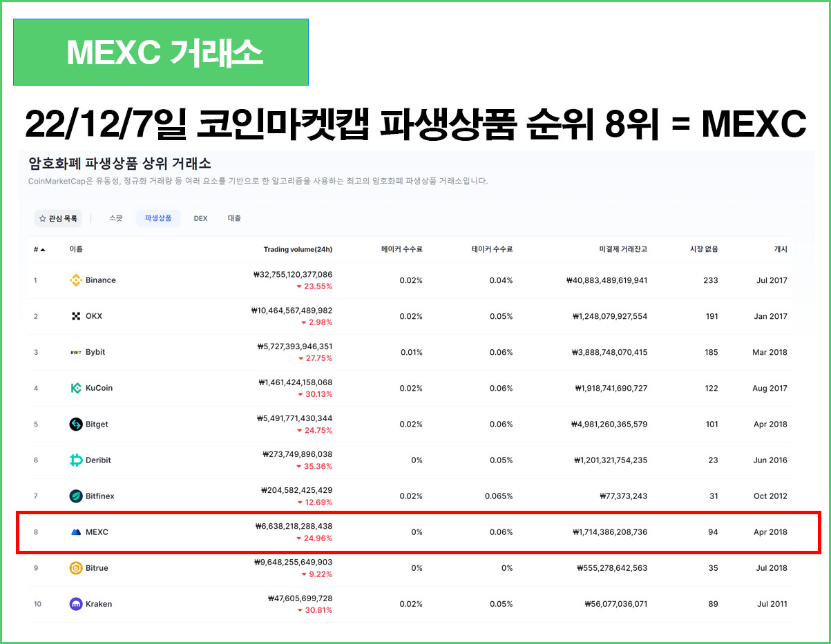The image size is (831, 644).
Task: Click Bybit volume ₩5,727,393,946,351
Action: [x=294, y=347]
